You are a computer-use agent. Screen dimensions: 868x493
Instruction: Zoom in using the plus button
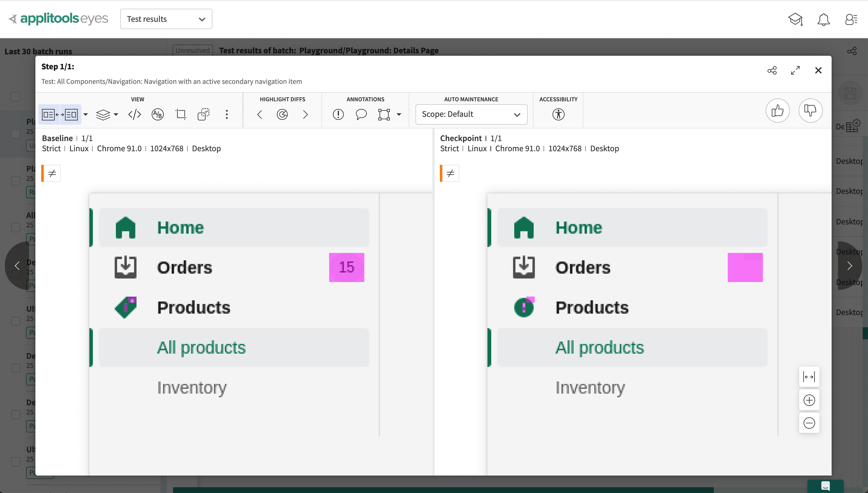(x=809, y=400)
